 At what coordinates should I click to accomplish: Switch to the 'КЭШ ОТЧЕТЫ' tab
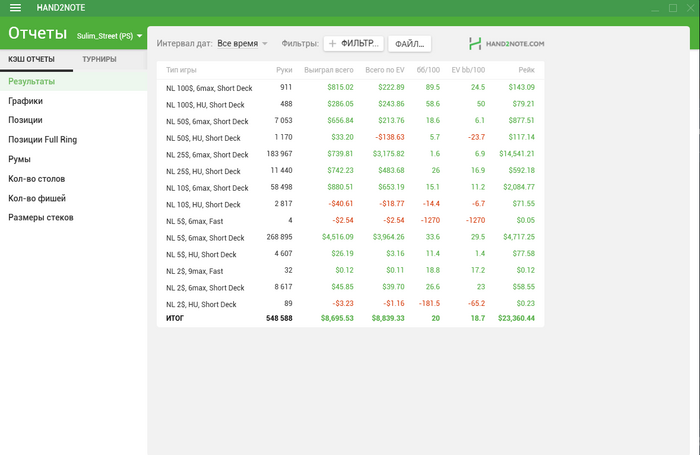(31, 59)
